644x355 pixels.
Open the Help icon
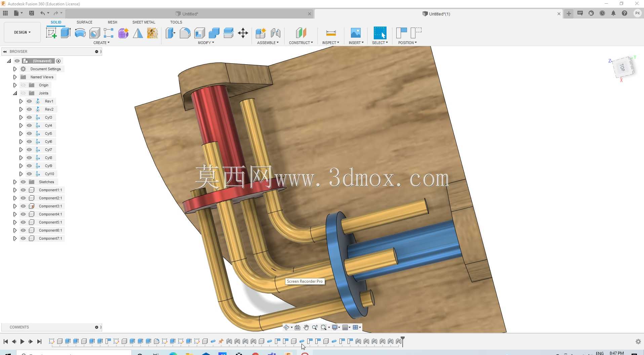coord(625,13)
